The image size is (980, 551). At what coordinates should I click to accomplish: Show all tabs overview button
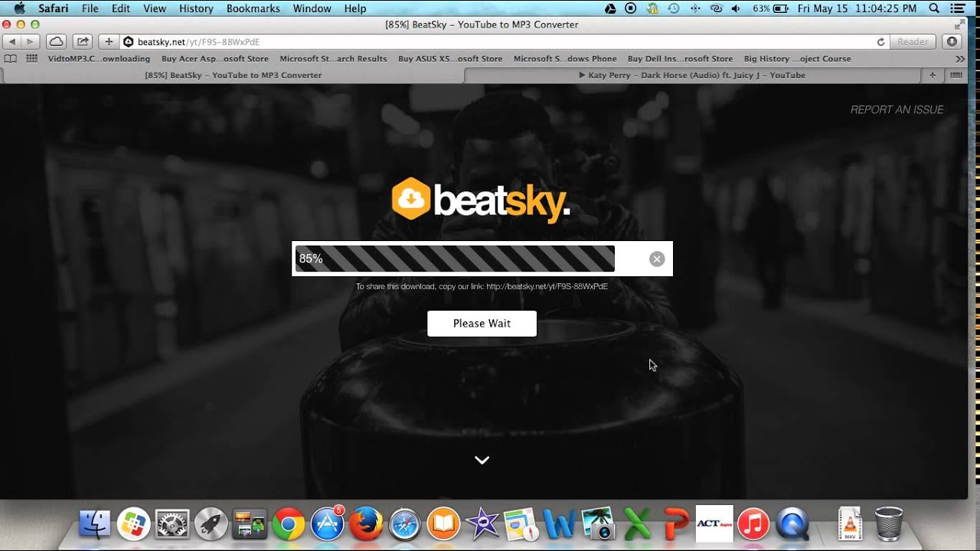[x=956, y=75]
